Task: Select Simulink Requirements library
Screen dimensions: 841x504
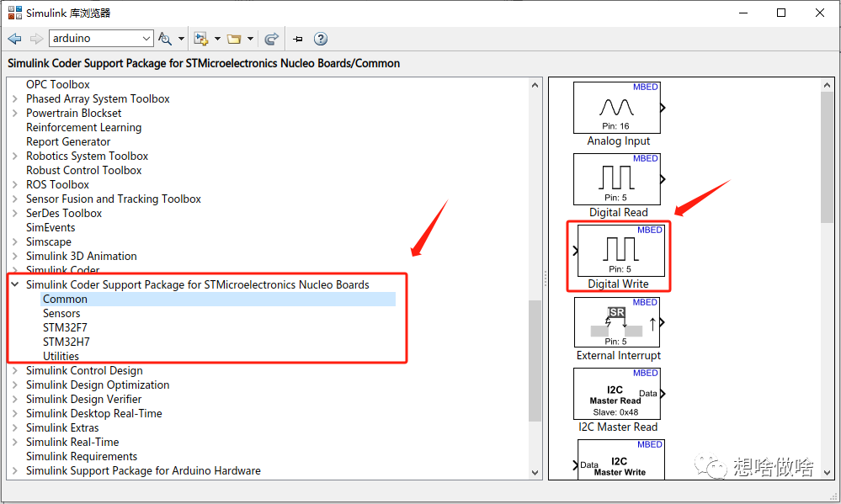Action: pos(82,456)
